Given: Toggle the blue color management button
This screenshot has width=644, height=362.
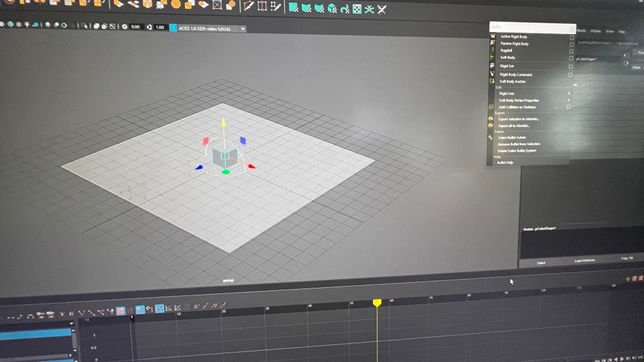Looking at the screenshot, I should point(173,28).
